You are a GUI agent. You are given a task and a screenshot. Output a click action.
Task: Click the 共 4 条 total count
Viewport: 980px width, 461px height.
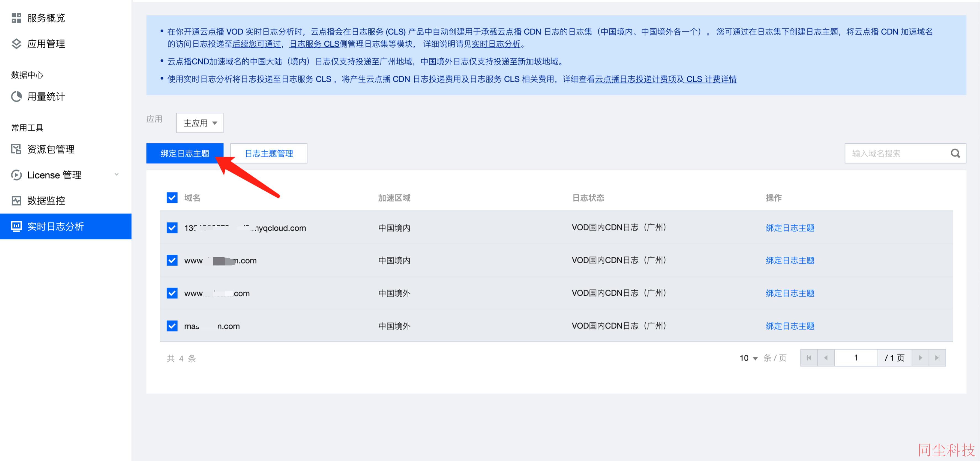[x=181, y=358]
